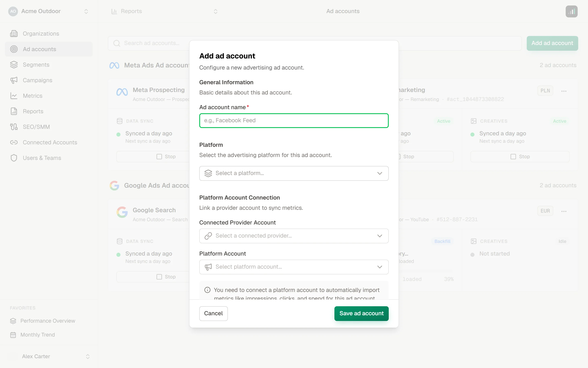Click the Ad accounts target icon
Image resolution: width=588 pixels, height=368 pixels.
pos(14,49)
